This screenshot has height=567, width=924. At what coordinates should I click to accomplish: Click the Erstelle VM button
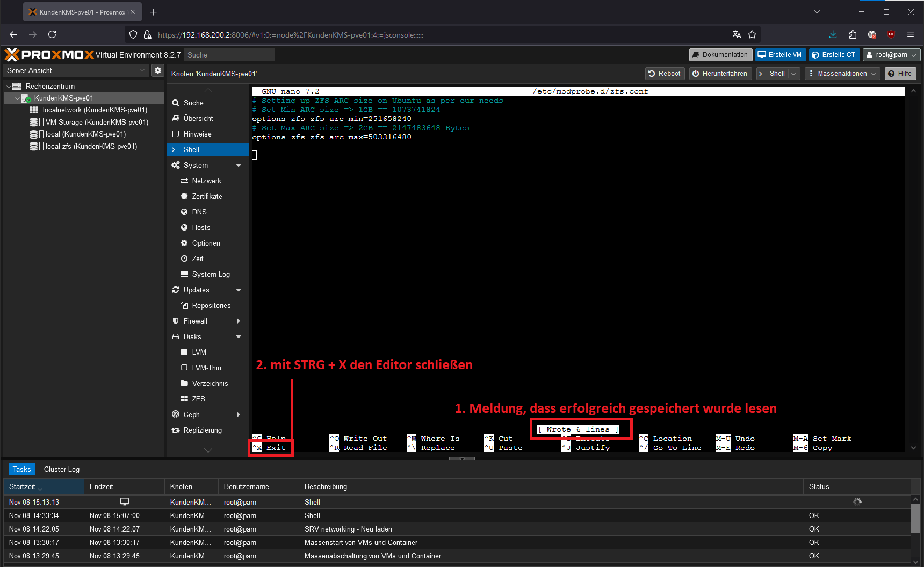(x=779, y=55)
